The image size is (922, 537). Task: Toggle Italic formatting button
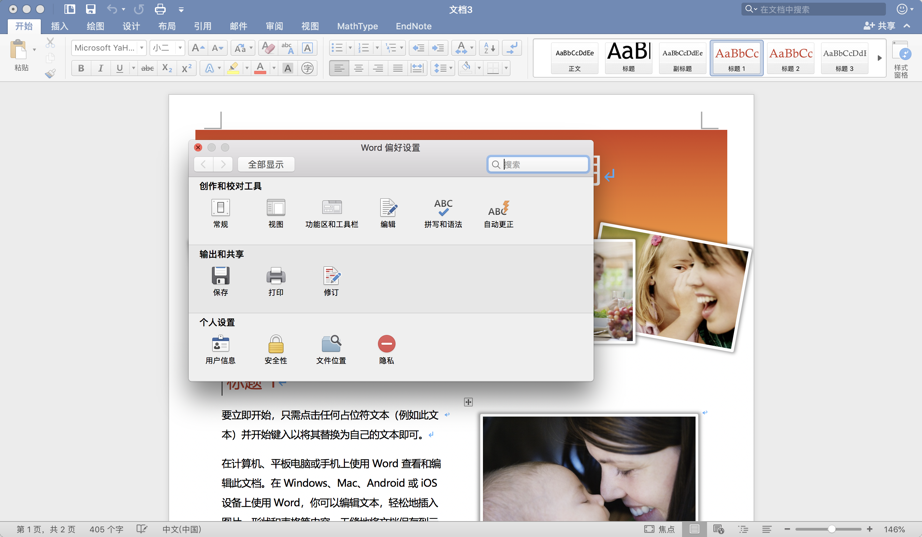click(x=101, y=68)
